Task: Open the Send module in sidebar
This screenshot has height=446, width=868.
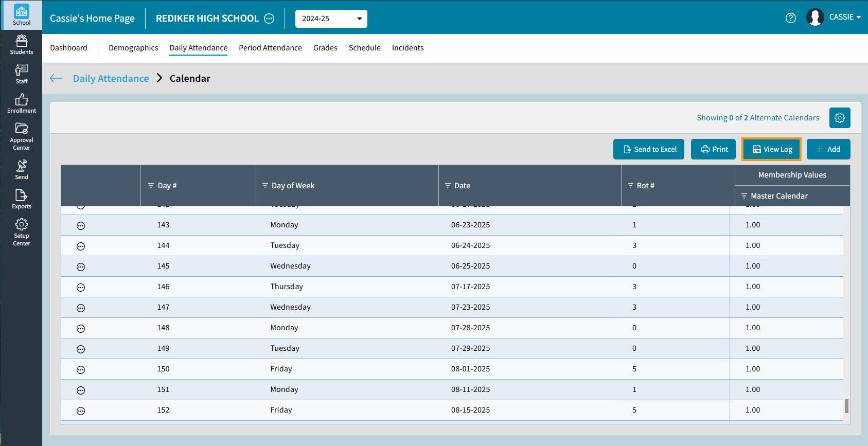Action: (x=22, y=170)
